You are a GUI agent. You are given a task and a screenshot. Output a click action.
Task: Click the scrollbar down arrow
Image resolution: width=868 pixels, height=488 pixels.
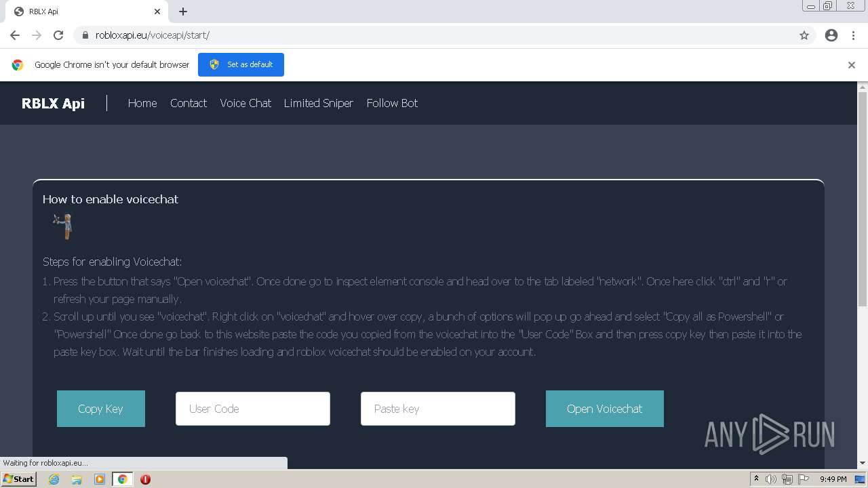coord(863,463)
